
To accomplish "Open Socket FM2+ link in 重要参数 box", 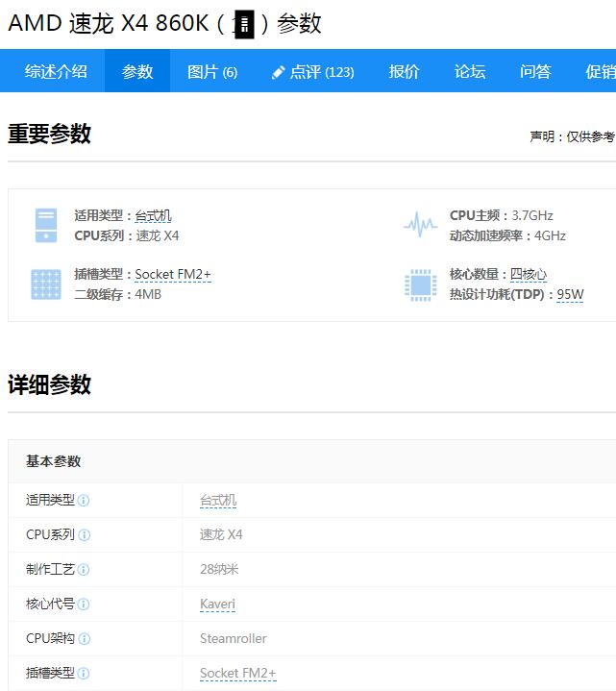I will (x=173, y=274).
